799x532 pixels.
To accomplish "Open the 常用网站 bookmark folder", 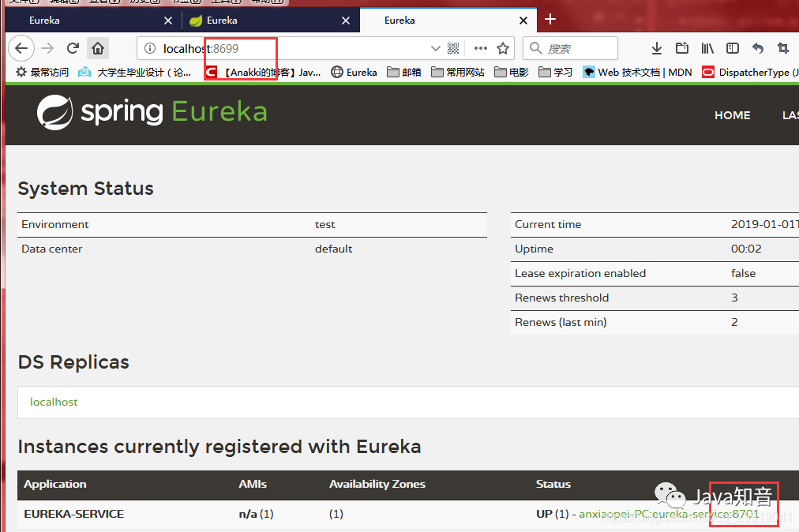I will (458, 73).
